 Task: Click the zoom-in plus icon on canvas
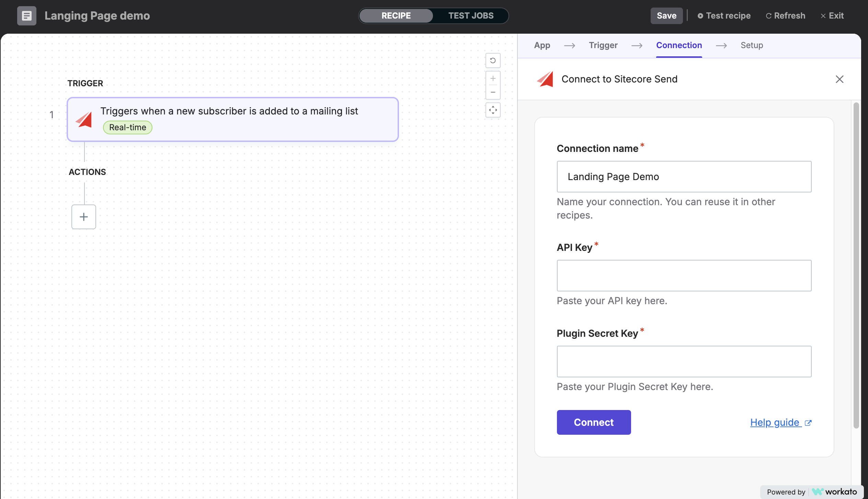point(493,78)
